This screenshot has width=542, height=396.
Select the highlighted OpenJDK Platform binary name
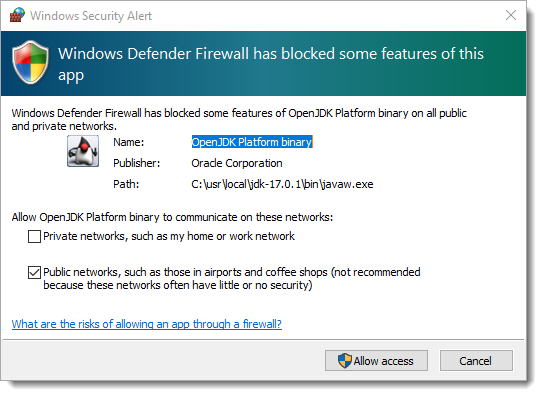252,142
